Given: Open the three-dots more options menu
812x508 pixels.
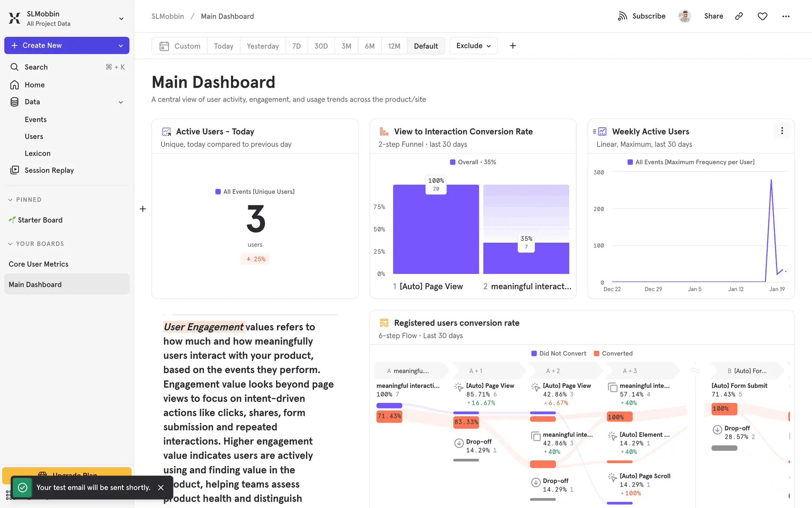Looking at the screenshot, I should pyautogui.click(x=785, y=16).
